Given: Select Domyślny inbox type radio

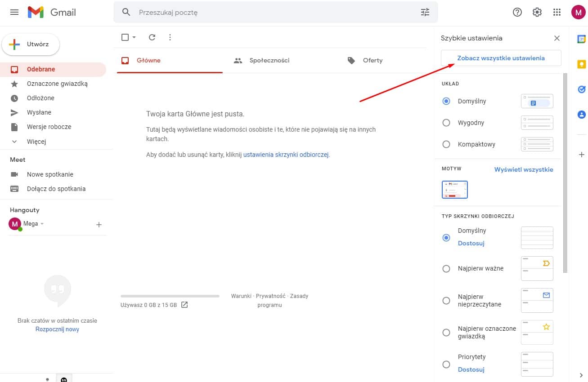Looking at the screenshot, I should click(x=446, y=237).
